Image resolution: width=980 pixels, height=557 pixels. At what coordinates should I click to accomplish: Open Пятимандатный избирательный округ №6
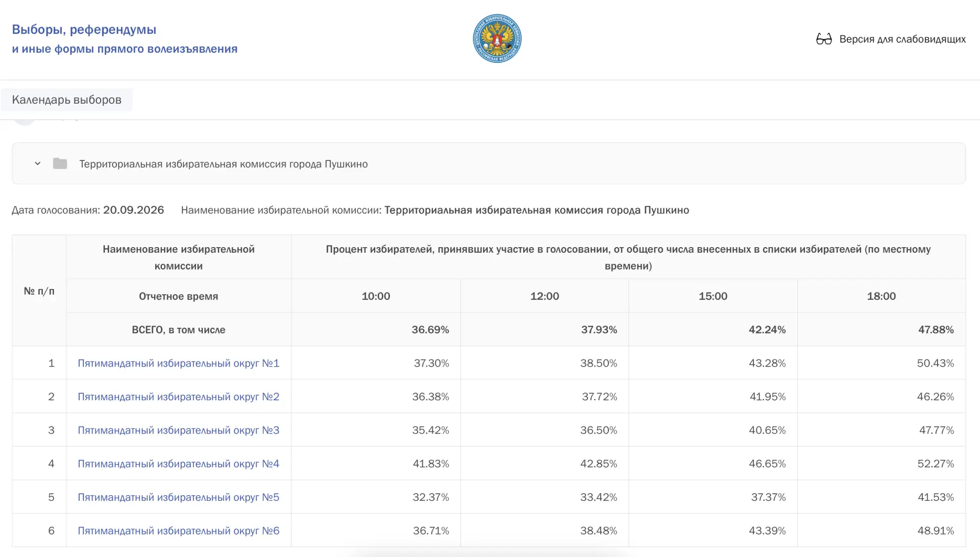point(179,530)
